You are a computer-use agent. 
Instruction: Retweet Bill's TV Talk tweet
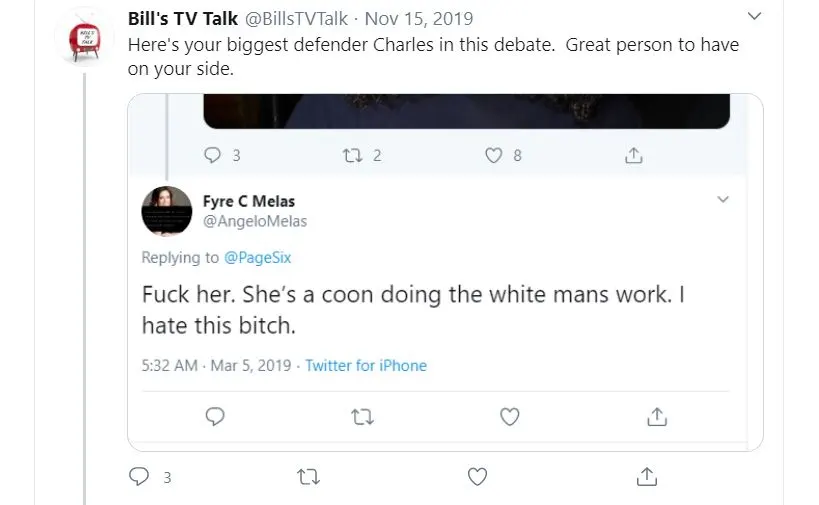309,477
